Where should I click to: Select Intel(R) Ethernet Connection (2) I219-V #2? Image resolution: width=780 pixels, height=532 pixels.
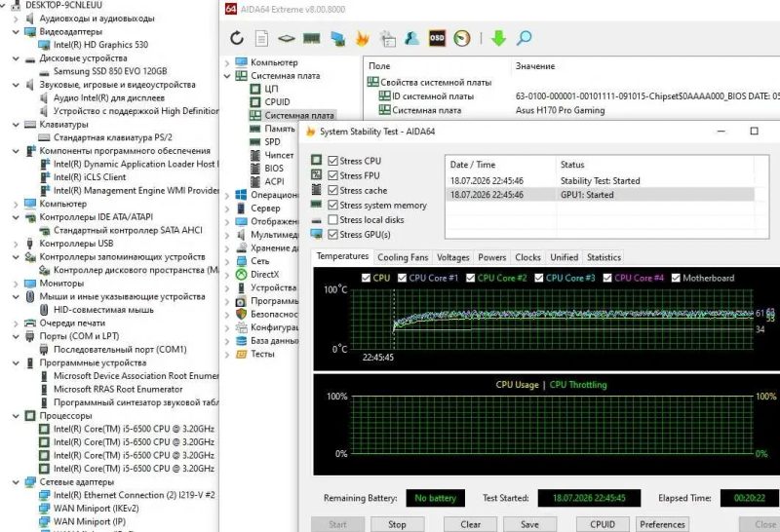pyautogui.click(x=135, y=495)
